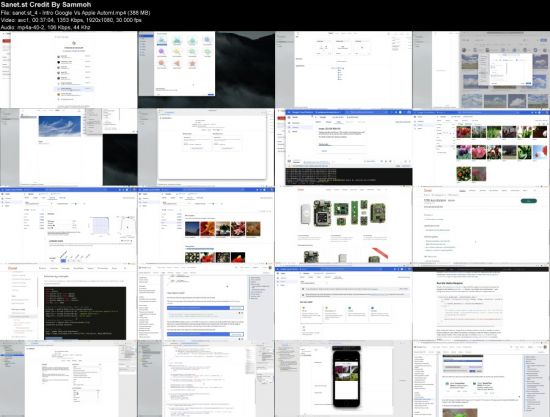This screenshot has width=550, height=417.
Task: Open the frame showing the flower image grid
Action: 481,147
